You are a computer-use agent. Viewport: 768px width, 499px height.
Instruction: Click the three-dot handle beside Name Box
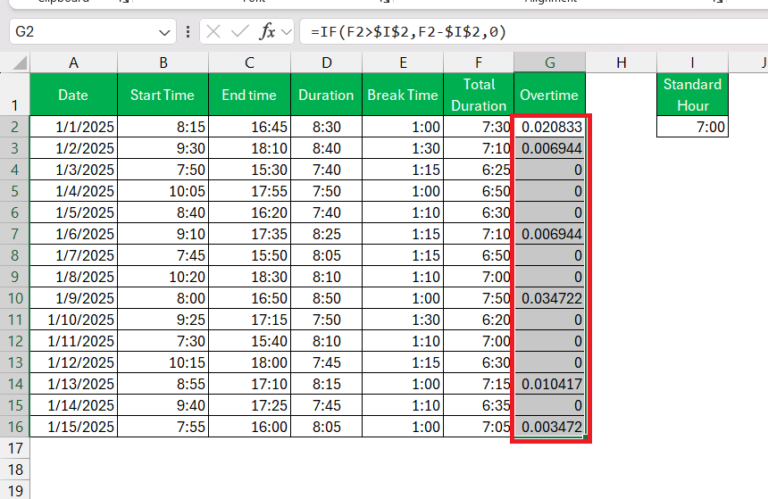pyautogui.click(x=187, y=32)
